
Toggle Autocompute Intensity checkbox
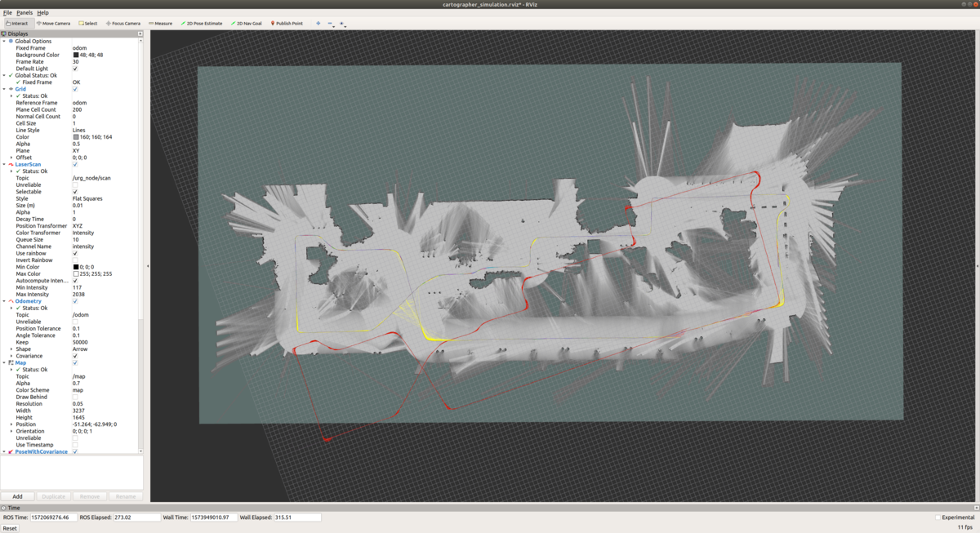point(75,281)
